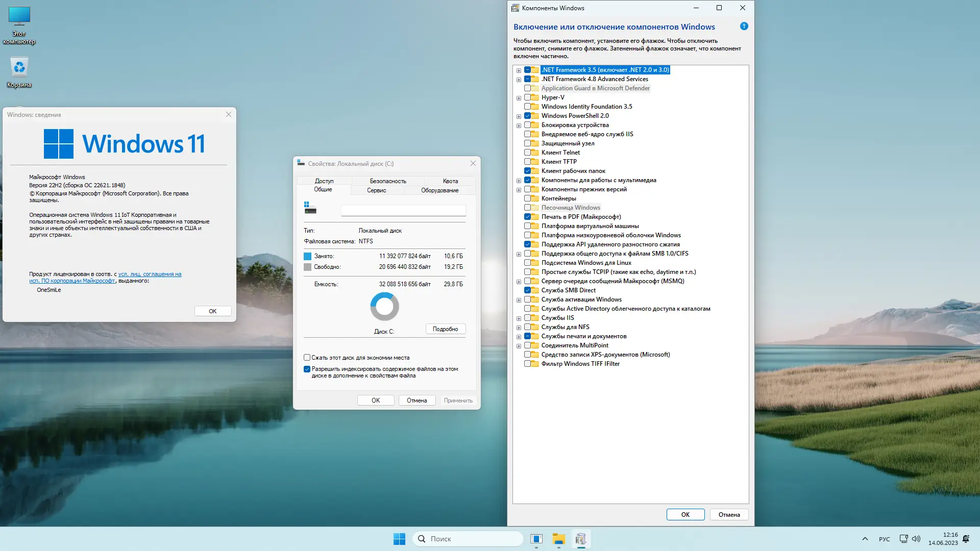Switch to the Security (Безопасность) tab
Screen dimensions: 980x551
tap(387, 181)
